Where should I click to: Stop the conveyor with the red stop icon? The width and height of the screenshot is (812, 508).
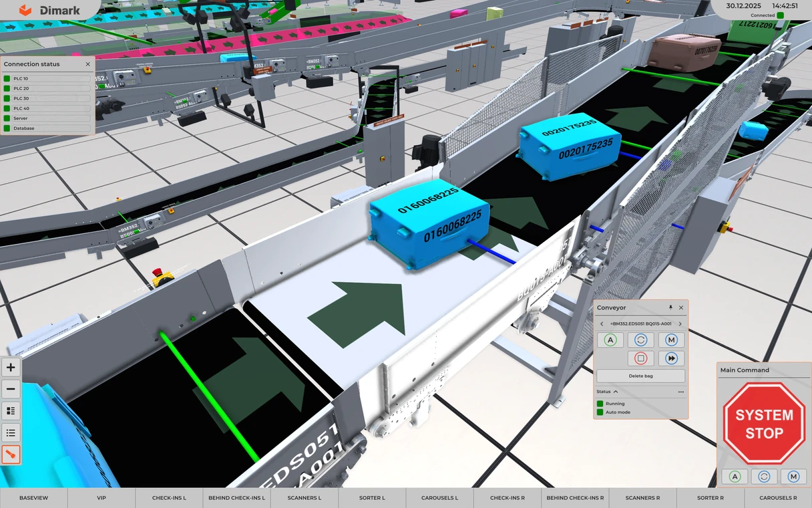[x=640, y=359]
